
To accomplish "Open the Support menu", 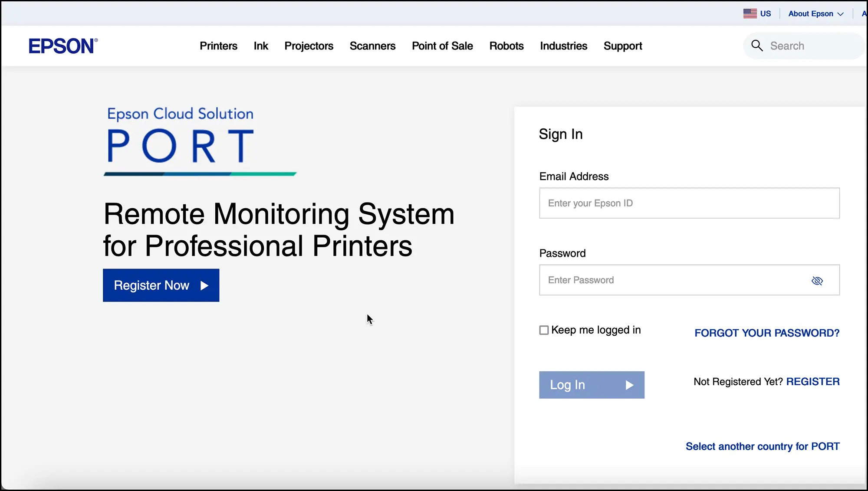I will click(x=623, y=46).
